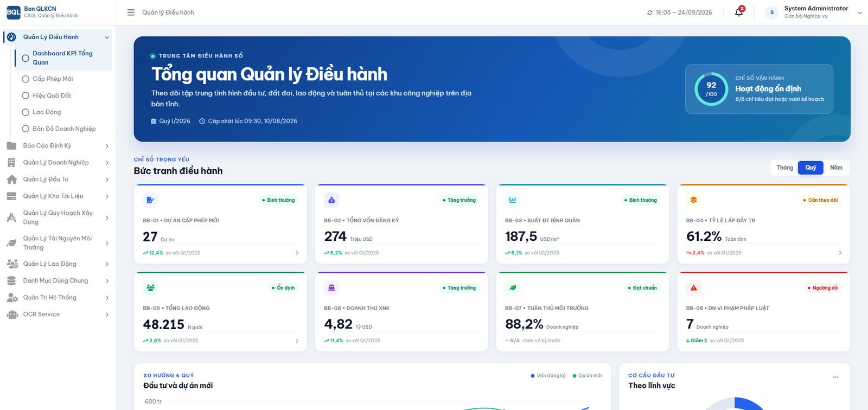Click the Doanh thu XNK ship icon
The height and width of the screenshot is (410, 868).
[x=331, y=287]
